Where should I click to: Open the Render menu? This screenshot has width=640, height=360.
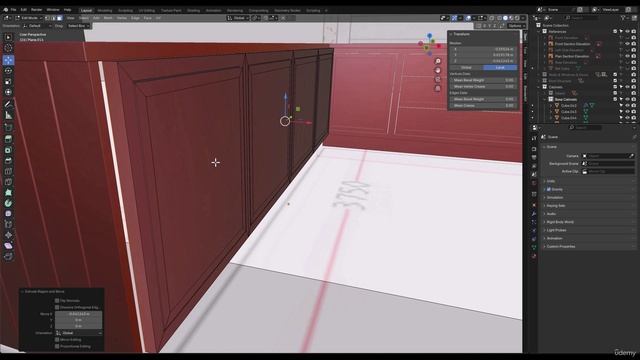tap(37, 10)
